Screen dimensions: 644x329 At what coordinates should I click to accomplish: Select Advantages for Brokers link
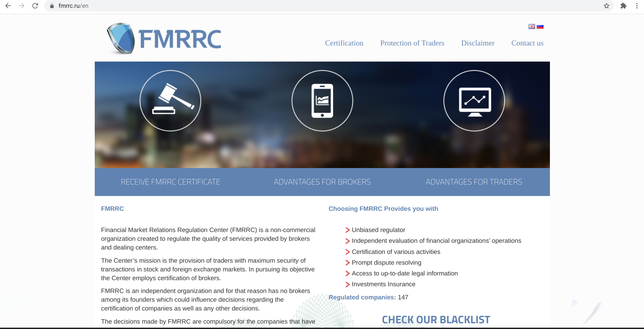(x=322, y=182)
